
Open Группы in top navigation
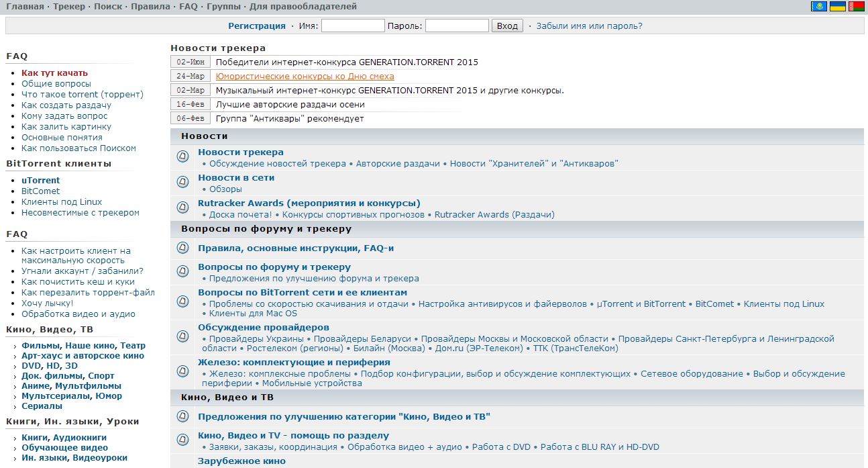pyautogui.click(x=223, y=7)
